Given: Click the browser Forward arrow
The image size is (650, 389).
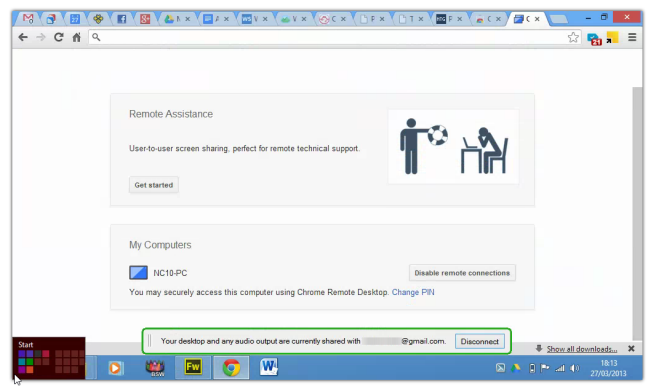Looking at the screenshot, I should click(x=41, y=37).
